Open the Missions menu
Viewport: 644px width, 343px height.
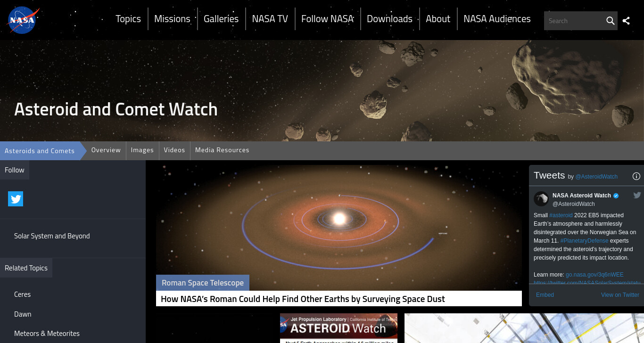(x=172, y=19)
